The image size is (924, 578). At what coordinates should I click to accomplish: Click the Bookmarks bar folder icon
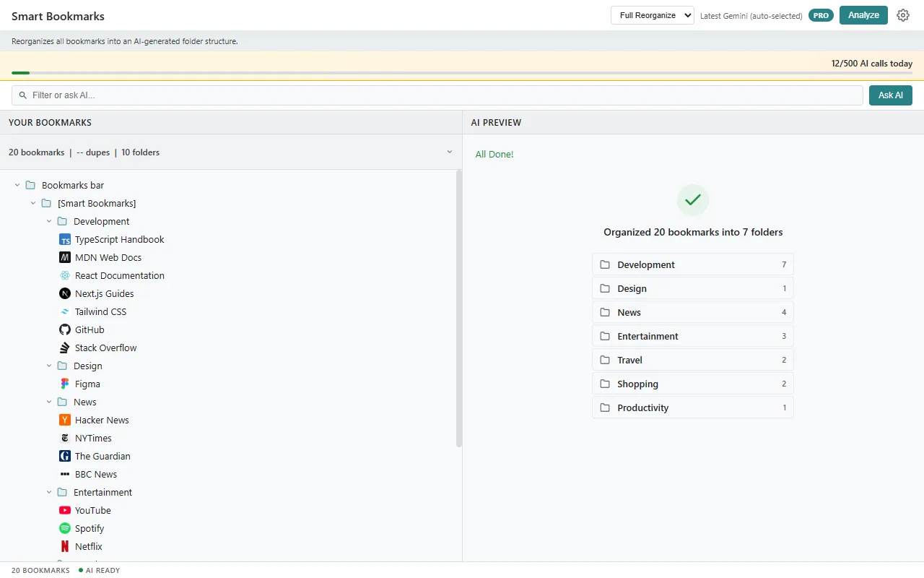[30, 185]
